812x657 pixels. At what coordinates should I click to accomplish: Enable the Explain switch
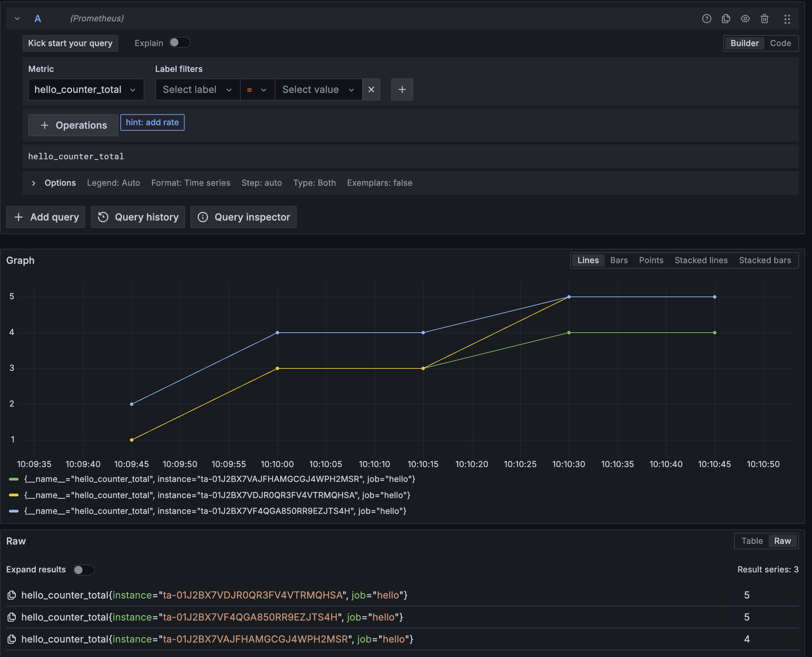[x=179, y=43]
